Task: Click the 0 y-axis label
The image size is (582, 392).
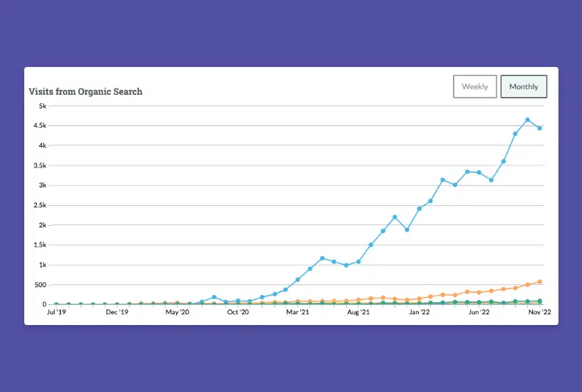Action: [x=44, y=304]
